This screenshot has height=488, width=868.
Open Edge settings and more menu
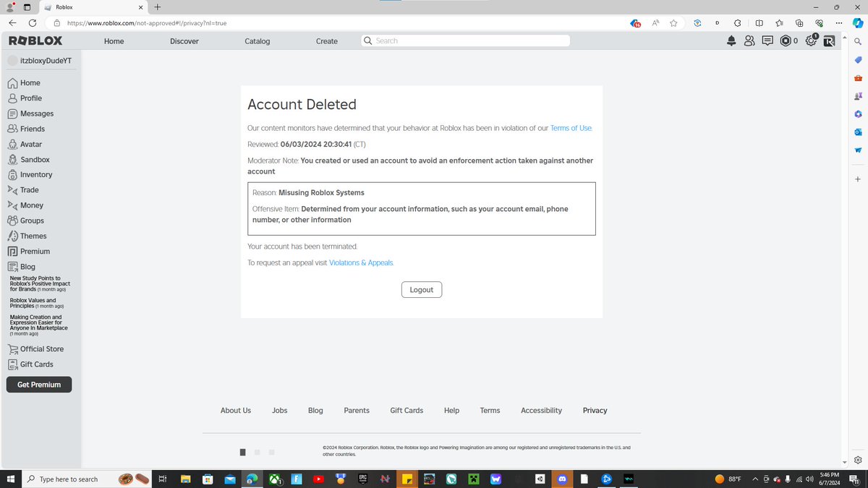838,23
